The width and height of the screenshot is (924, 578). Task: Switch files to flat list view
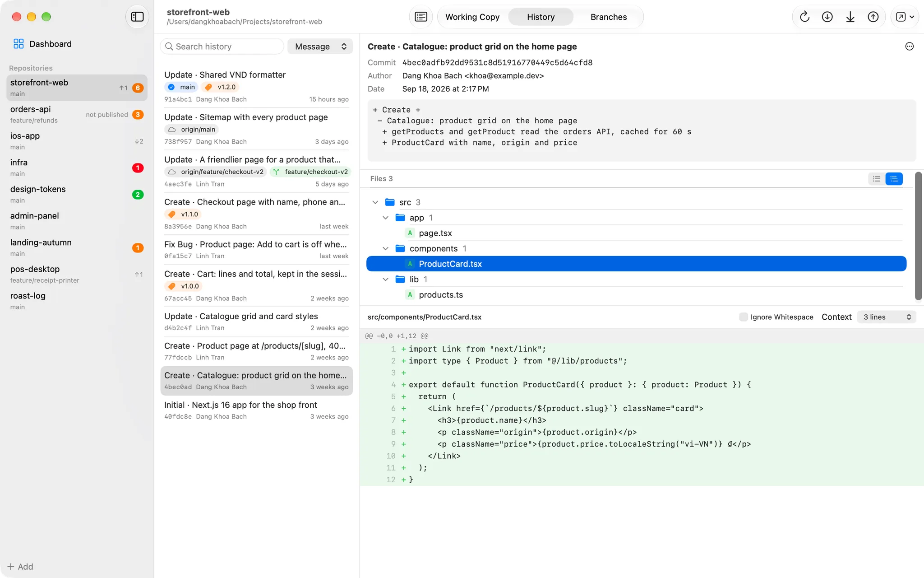pyautogui.click(x=877, y=179)
